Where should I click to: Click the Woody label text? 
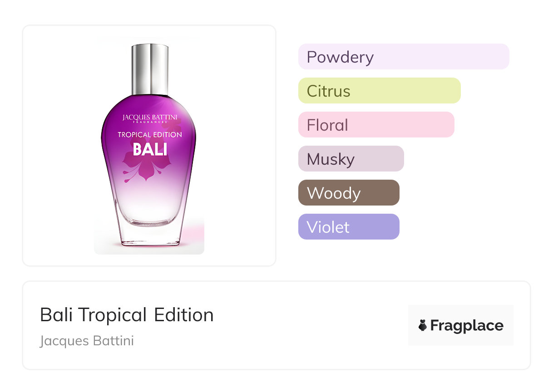point(334,193)
